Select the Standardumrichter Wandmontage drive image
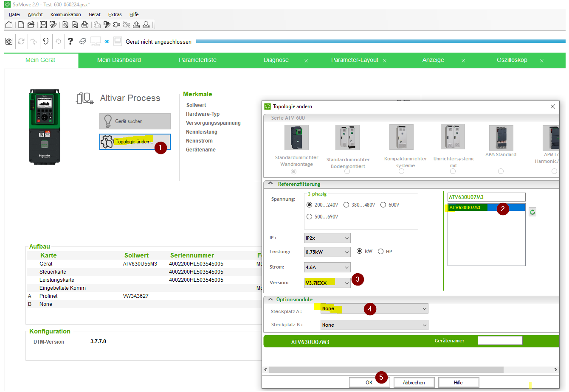The image size is (569, 392). coord(296,137)
